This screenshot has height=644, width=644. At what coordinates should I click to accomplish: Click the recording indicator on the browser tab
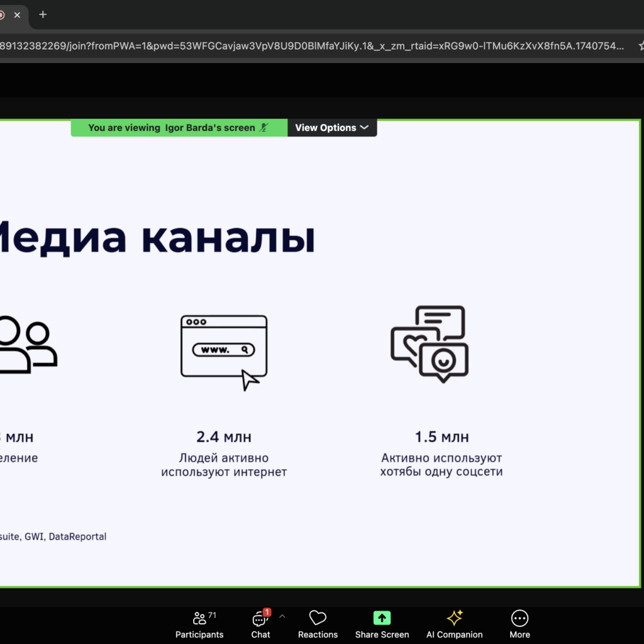click(x=2, y=15)
